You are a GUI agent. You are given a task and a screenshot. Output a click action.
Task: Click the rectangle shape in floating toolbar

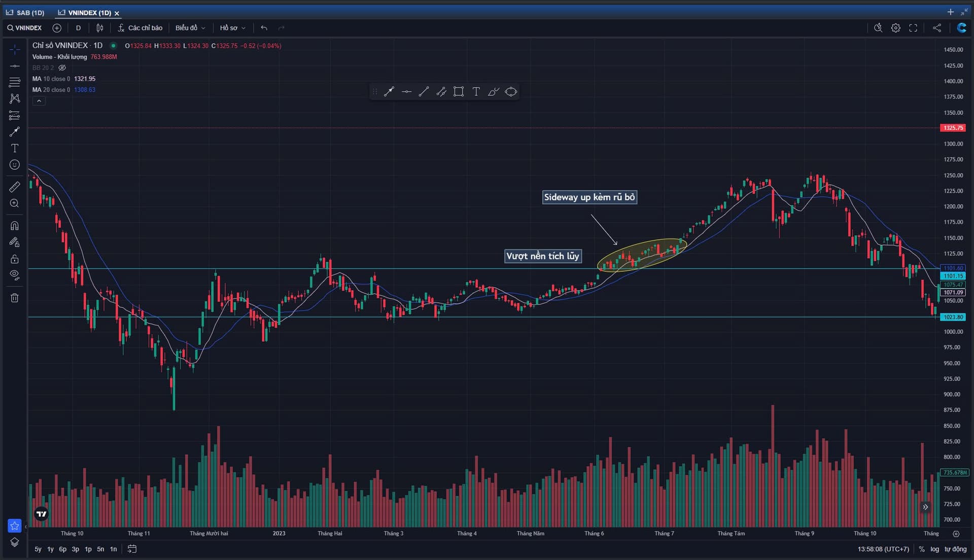(x=459, y=92)
